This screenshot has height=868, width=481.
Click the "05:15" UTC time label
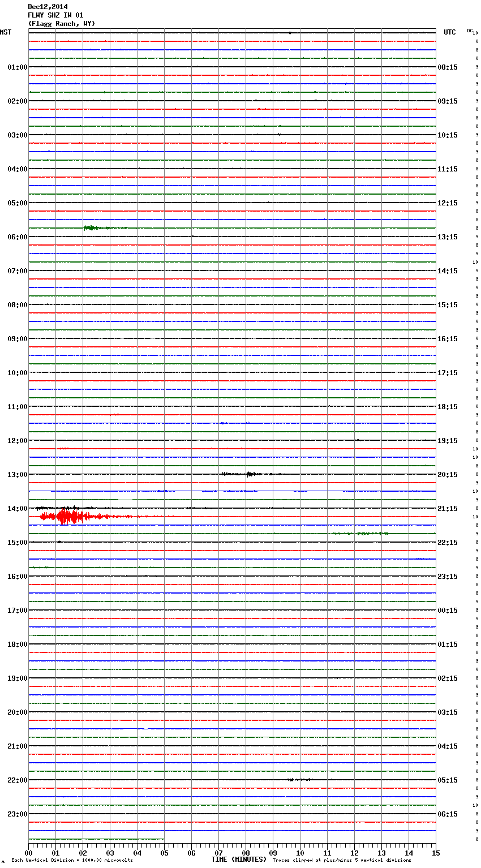(448, 780)
